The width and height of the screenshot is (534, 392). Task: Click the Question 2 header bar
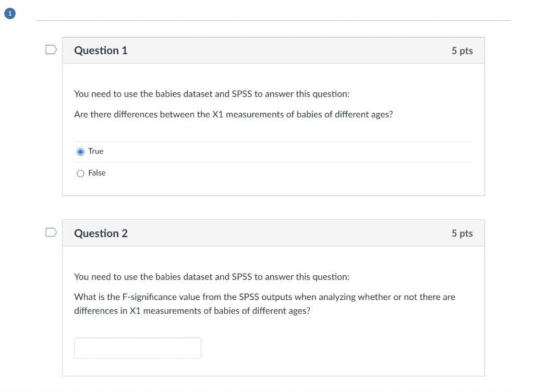[x=273, y=233]
